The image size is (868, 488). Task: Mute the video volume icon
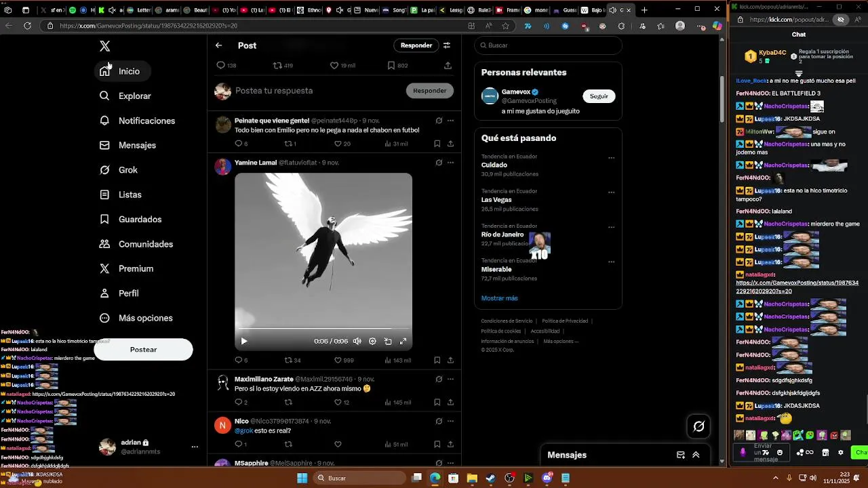pyautogui.click(x=357, y=342)
